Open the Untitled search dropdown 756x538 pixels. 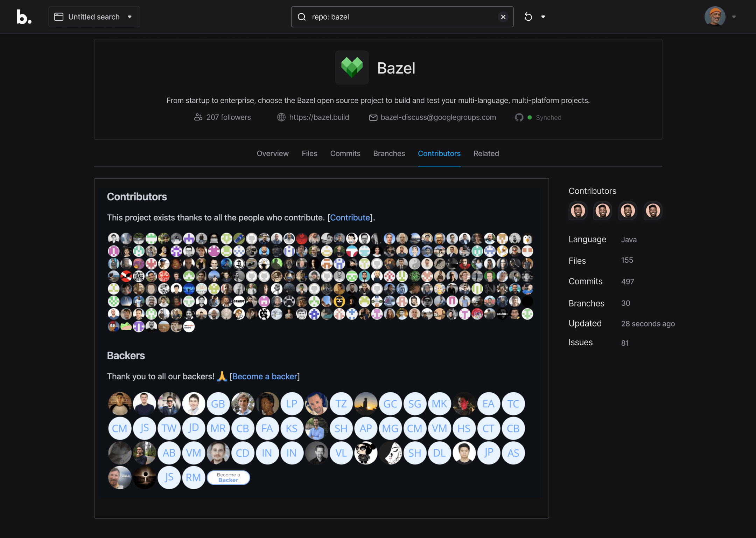click(94, 17)
